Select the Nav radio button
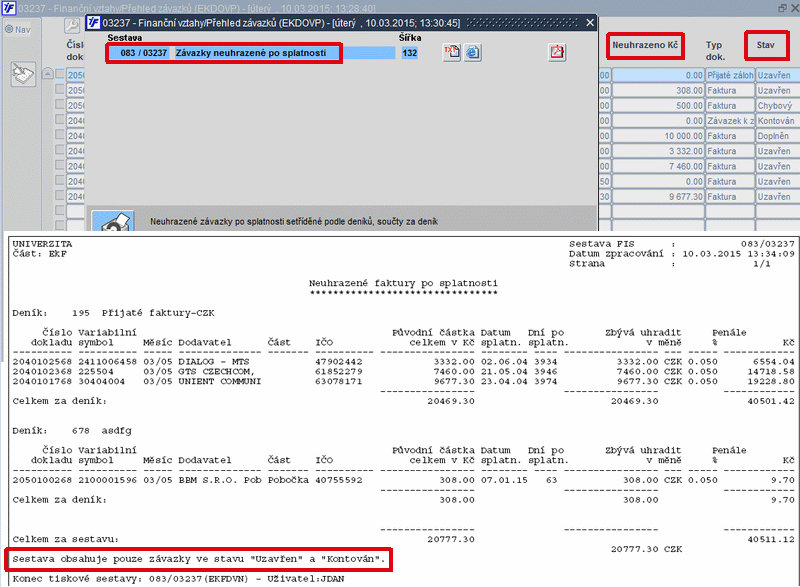Image resolution: width=800 pixels, height=587 pixels. [9, 30]
